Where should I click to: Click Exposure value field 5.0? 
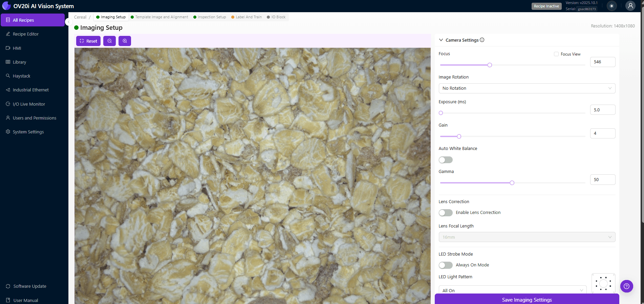tap(603, 110)
